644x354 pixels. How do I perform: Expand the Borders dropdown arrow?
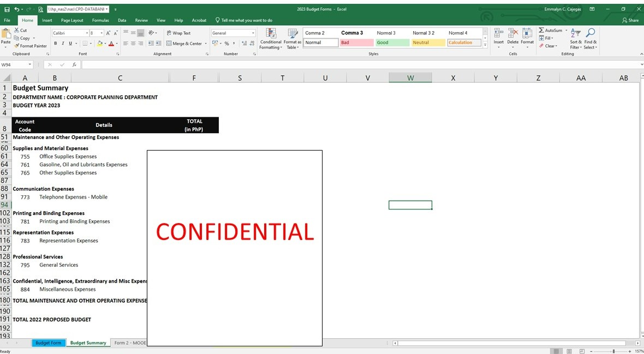tap(91, 44)
